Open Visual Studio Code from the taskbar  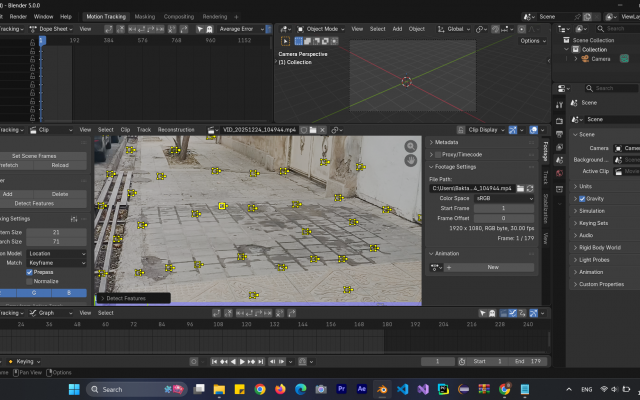click(401, 389)
